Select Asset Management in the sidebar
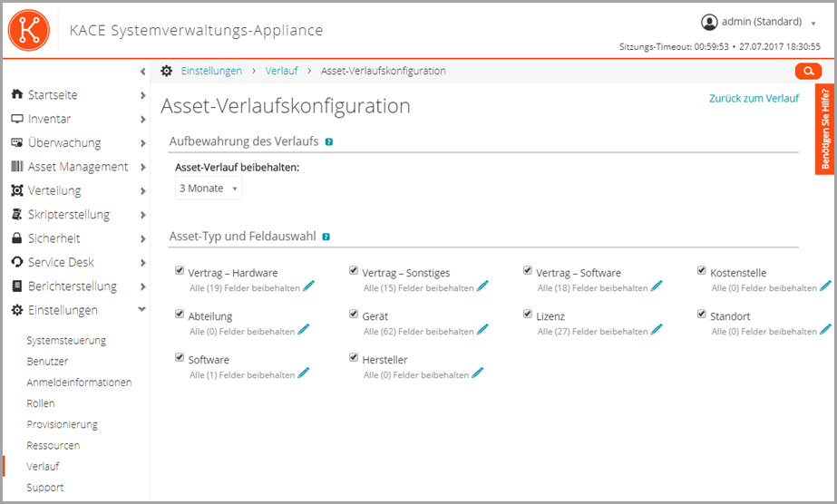Screen dimensions: 837x504 pyautogui.click(x=77, y=167)
